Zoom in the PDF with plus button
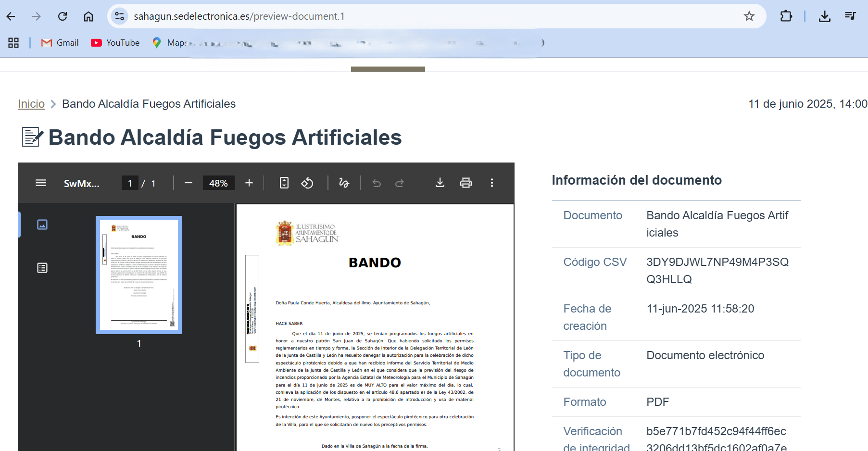The height and width of the screenshot is (451, 868). tap(249, 183)
